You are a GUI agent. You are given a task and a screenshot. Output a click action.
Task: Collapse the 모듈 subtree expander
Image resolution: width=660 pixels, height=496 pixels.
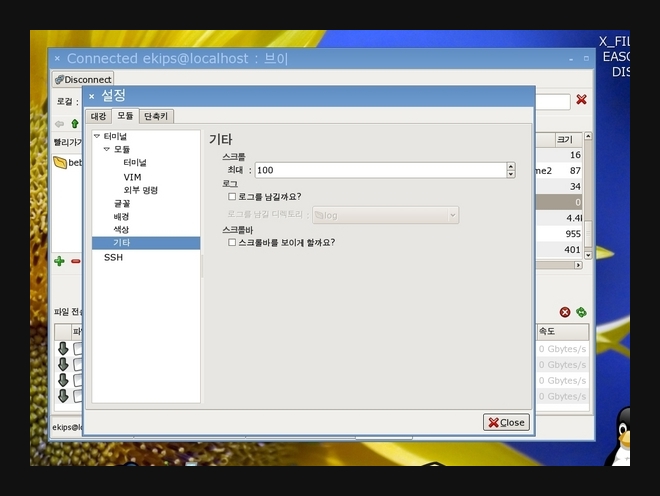[x=107, y=149]
